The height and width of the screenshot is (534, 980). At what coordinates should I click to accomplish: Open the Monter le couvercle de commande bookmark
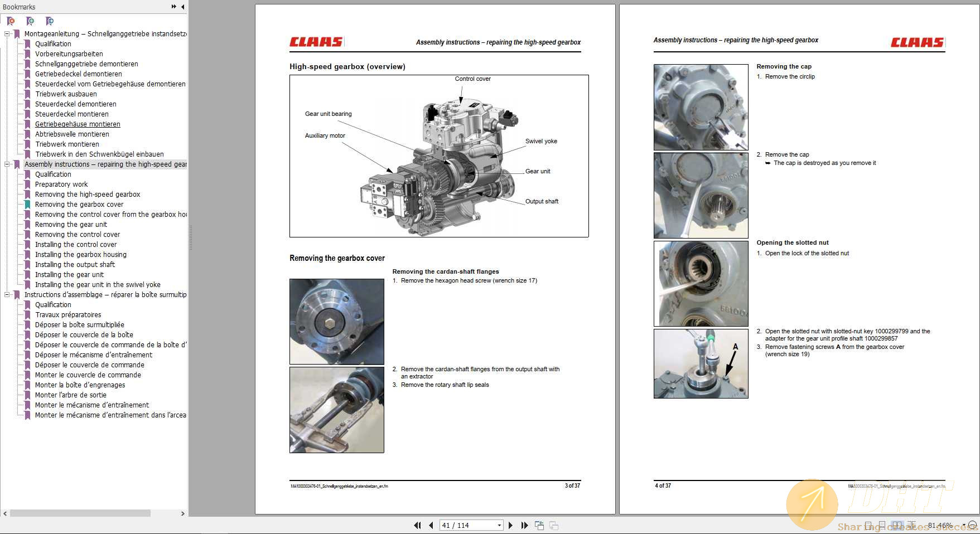[x=88, y=375]
